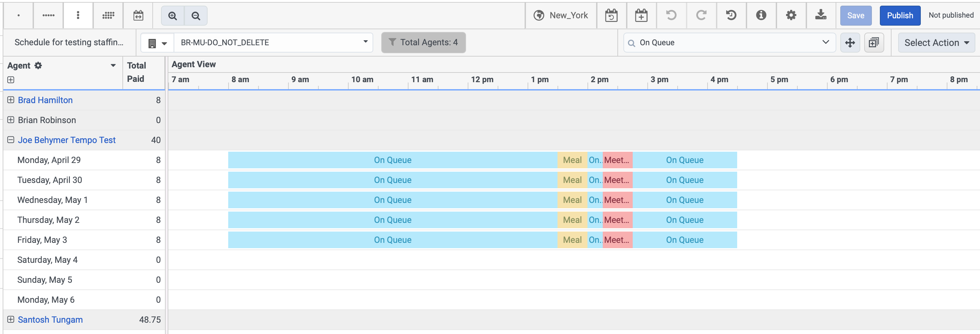The height and width of the screenshot is (334, 980).
Task: Open the Select Action menu
Action: click(x=936, y=43)
